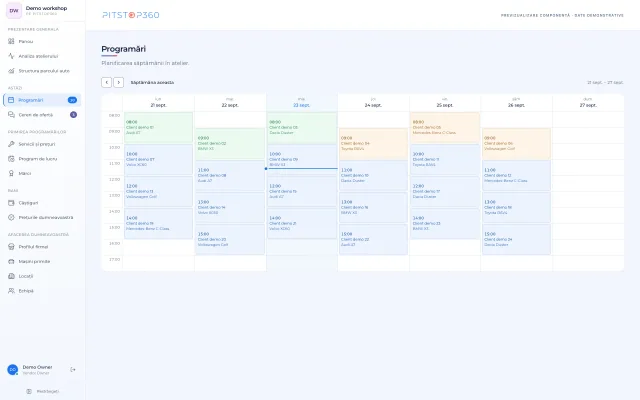Open the 10:00 Volvo XC60 appointment on 21 sept.
The image size is (640, 400).
(x=158, y=160)
